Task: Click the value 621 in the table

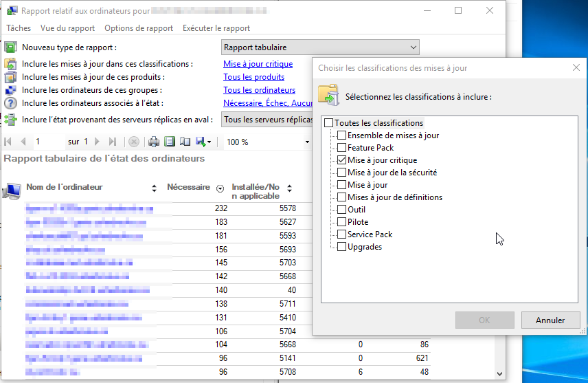Action: point(422,358)
